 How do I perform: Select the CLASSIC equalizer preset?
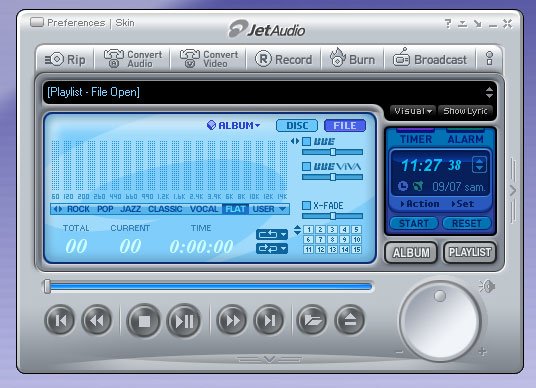165,209
